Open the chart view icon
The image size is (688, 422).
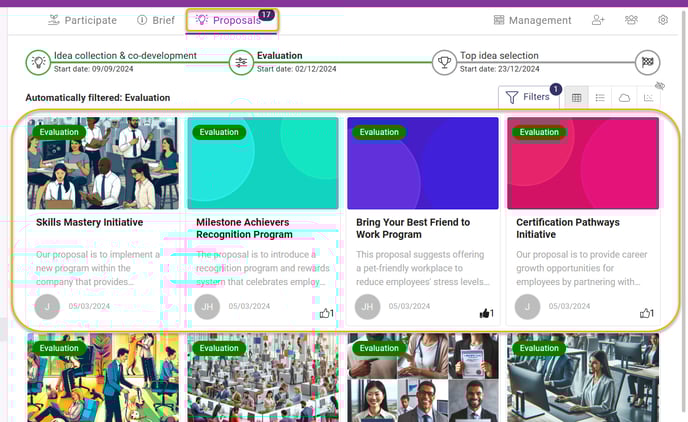648,97
